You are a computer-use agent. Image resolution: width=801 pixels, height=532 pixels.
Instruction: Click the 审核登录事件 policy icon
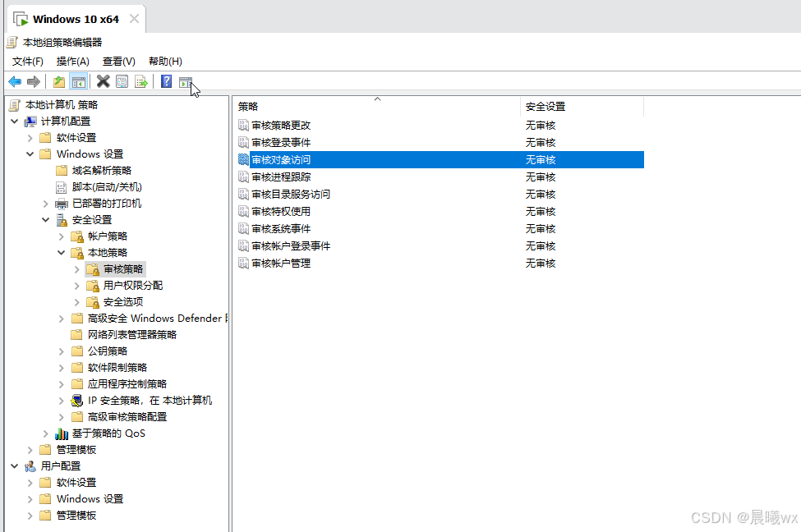pos(244,143)
